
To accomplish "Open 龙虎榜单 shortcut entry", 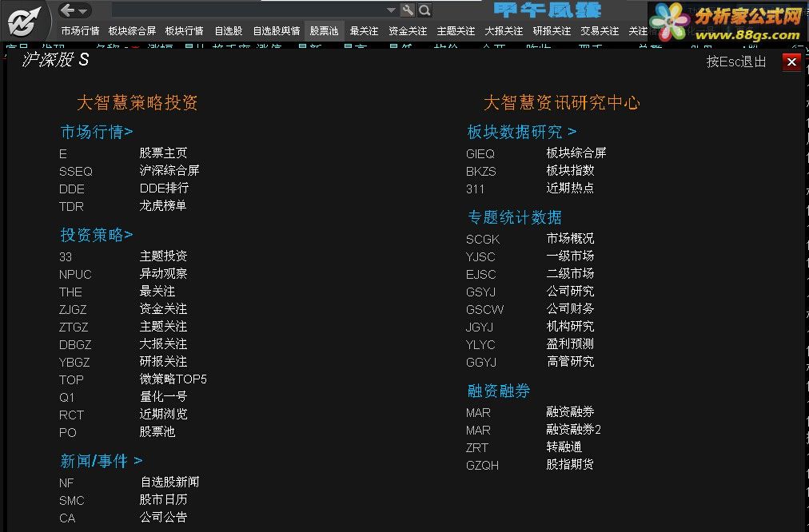I will pyautogui.click(x=163, y=205).
